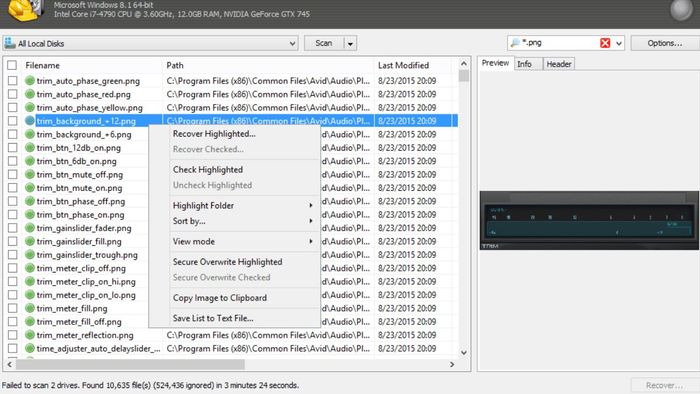Select Copy Image to Clipboard
Image resolution: width=700 pixels, height=394 pixels.
click(x=220, y=298)
